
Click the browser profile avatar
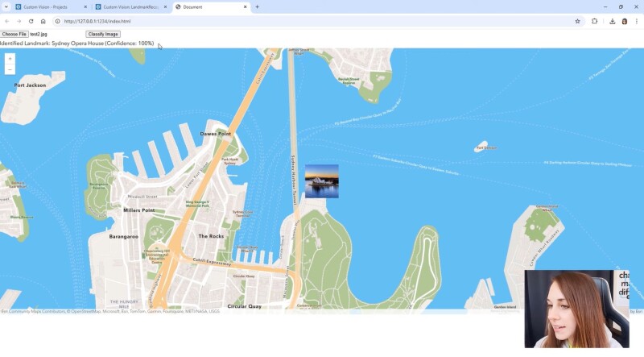click(625, 21)
